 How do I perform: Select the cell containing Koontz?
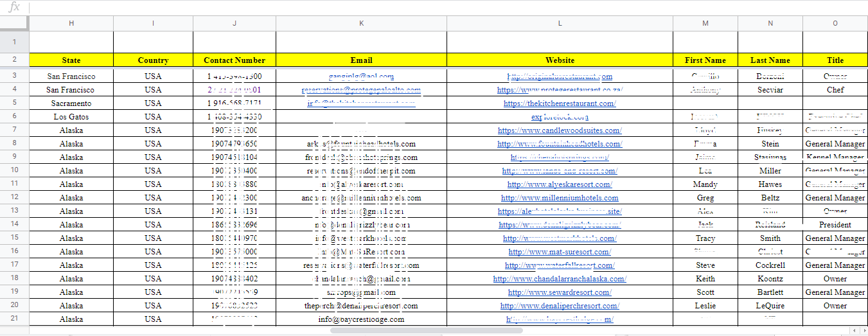tap(770, 279)
